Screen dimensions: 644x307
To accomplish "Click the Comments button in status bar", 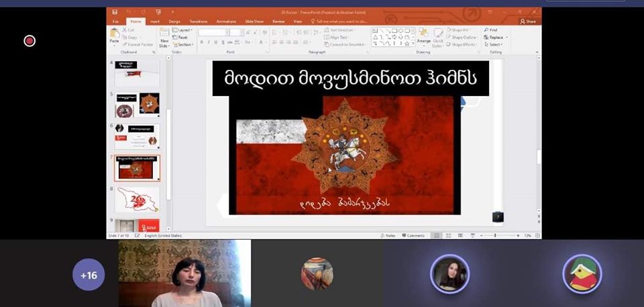I will (x=413, y=235).
